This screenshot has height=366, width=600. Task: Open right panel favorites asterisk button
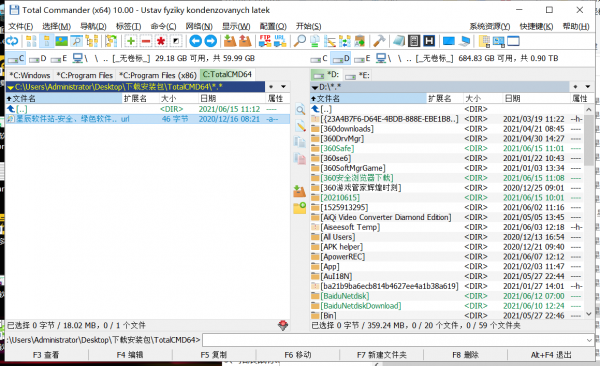pyautogui.click(x=576, y=87)
